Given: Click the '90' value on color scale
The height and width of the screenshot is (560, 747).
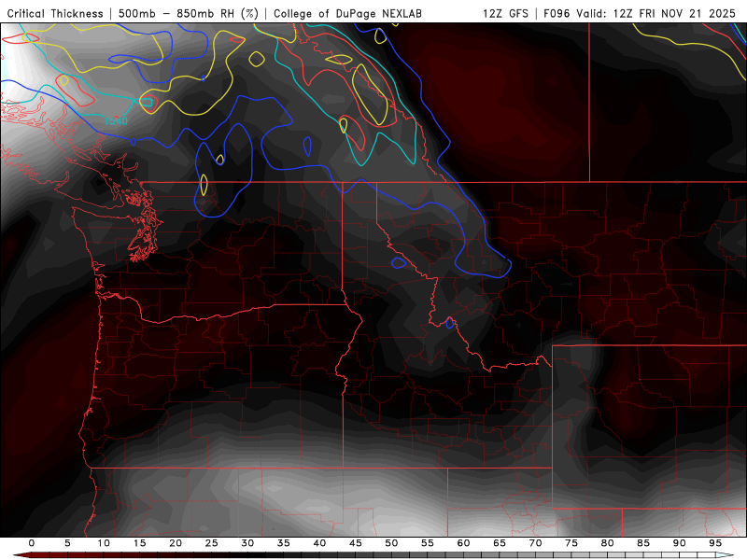Looking at the screenshot, I should click(x=680, y=543).
